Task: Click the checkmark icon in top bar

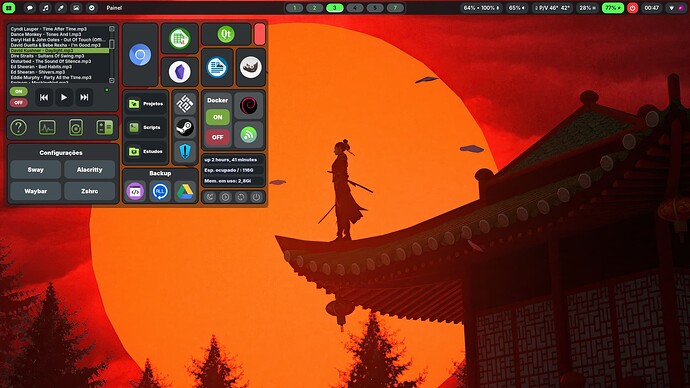Action: [x=92, y=8]
